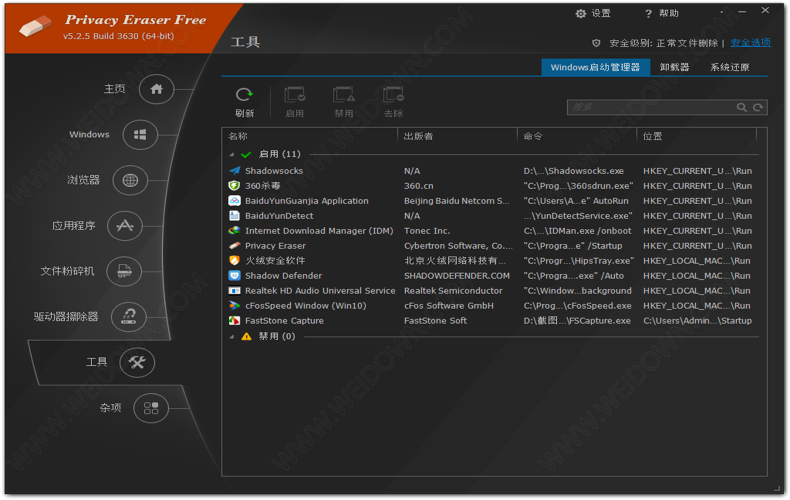
Task: Click the remove startup item button
Action: coord(393,102)
